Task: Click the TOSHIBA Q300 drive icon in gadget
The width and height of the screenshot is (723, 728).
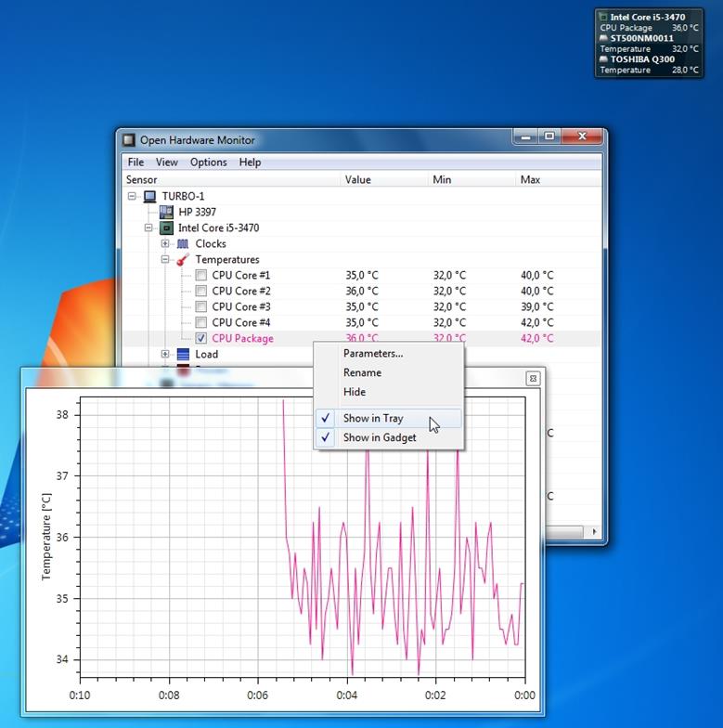Action: (603, 59)
